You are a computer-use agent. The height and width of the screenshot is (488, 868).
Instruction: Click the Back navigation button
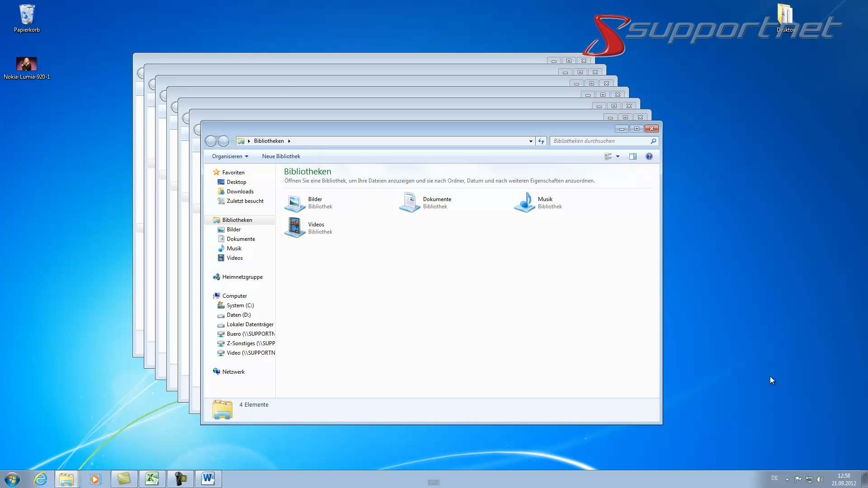(x=211, y=141)
